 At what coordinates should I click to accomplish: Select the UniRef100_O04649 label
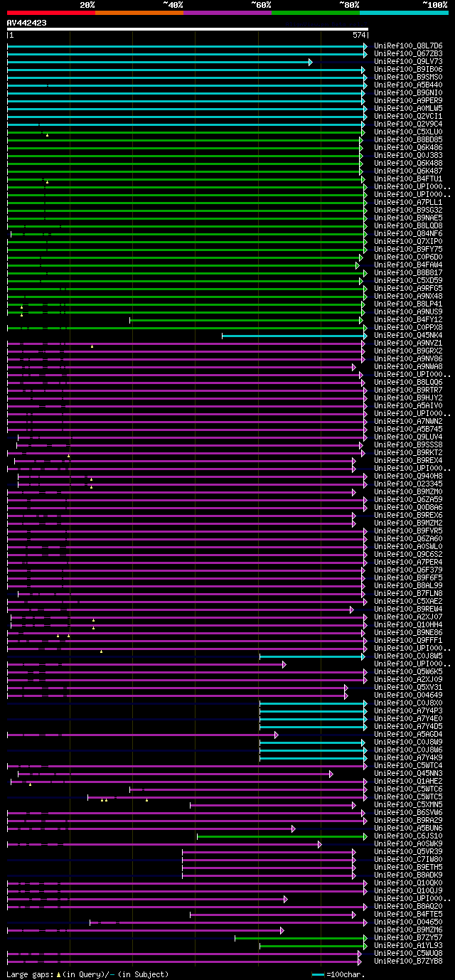[x=408, y=696]
